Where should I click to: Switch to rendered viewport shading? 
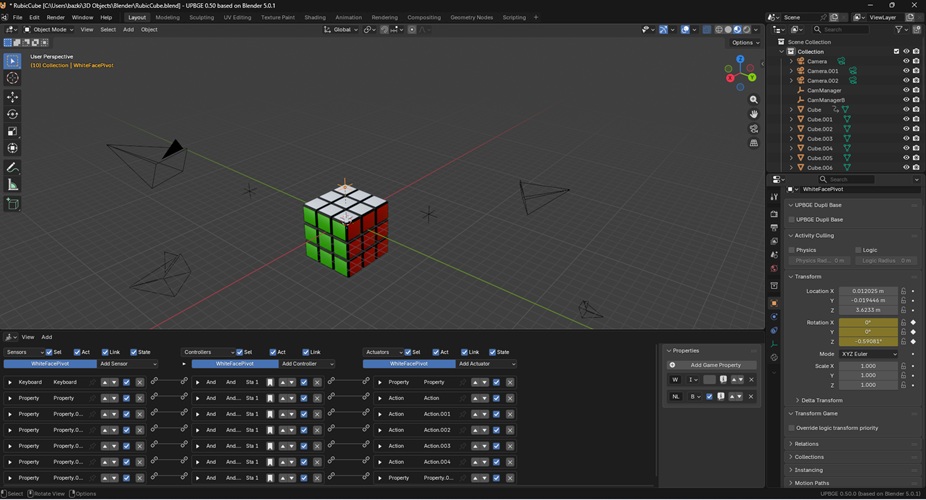[746, 30]
